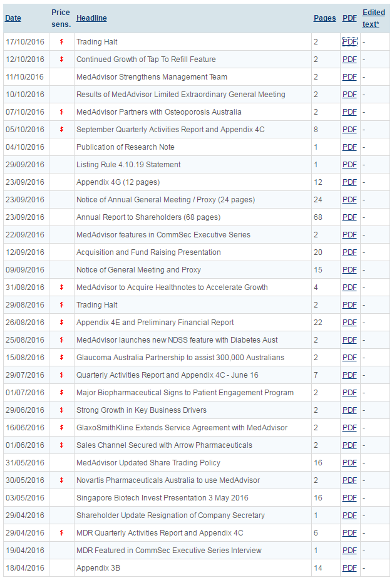Click price sensitive icon for Novartis row
The height and width of the screenshot is (580, 392).
click(61, 480)
